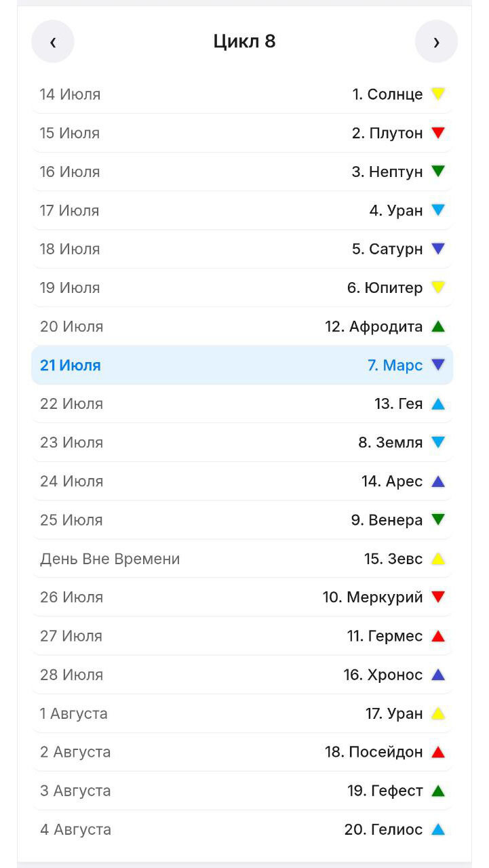
Task: Click the yellow triangle next to Солнце
Action: click(438, 94)
